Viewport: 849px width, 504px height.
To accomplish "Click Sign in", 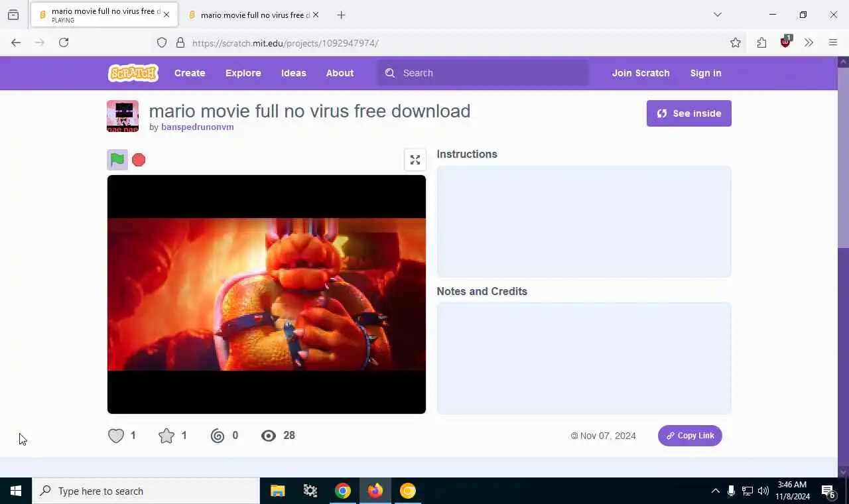I will pyautogui.click(x=706, y=73).
